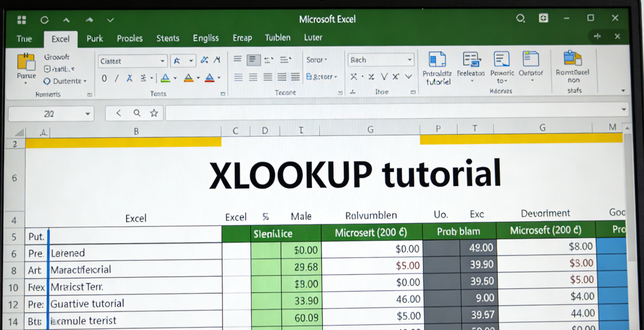644x330 pixels.
Task: Click the back arrow beside formula bar
Action: (x=119, y=113)
